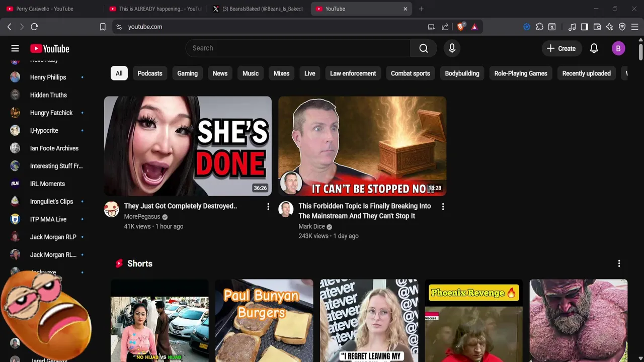644x362 pixels.
Task: Click the Brave VPN shield icon
Action: [622, 27]
